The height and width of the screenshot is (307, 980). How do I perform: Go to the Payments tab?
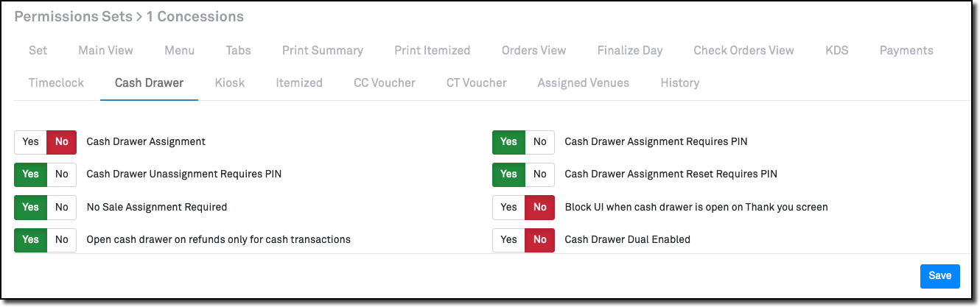[906, 51]
